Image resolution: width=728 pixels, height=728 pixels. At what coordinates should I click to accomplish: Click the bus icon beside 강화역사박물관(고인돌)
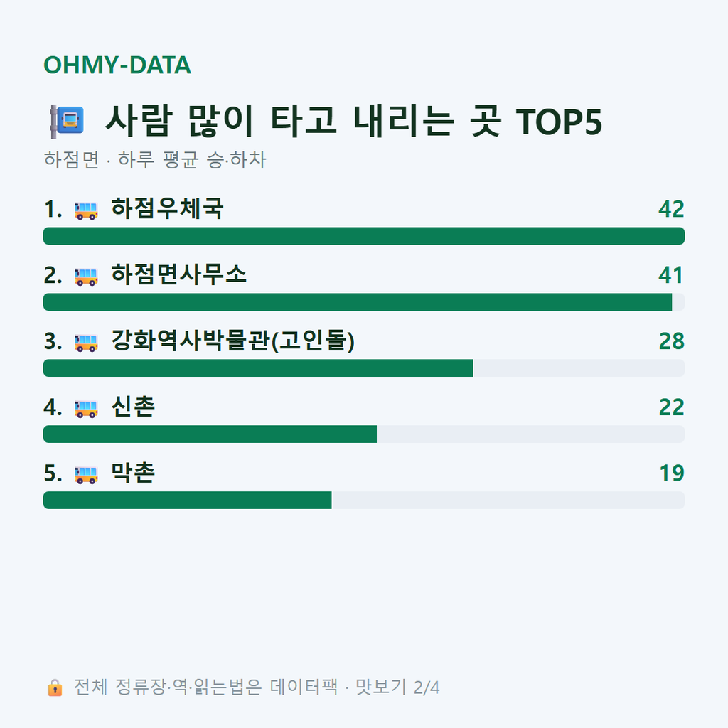tap(86, 343)
